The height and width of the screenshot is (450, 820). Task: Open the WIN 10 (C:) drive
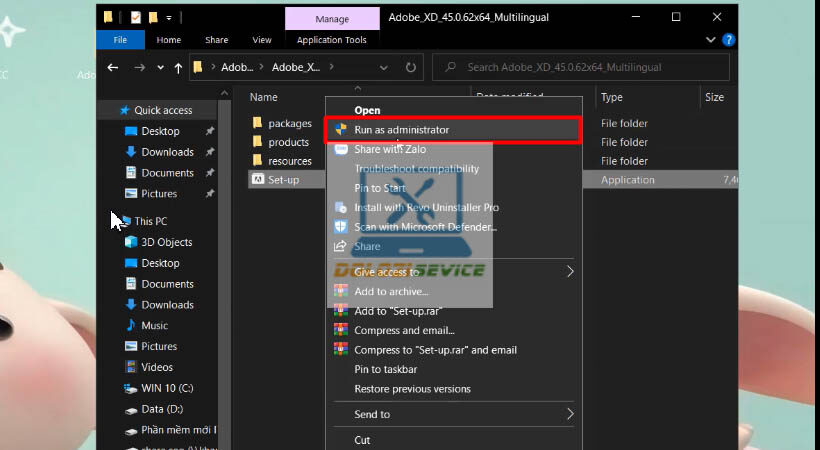click(167, 388)
